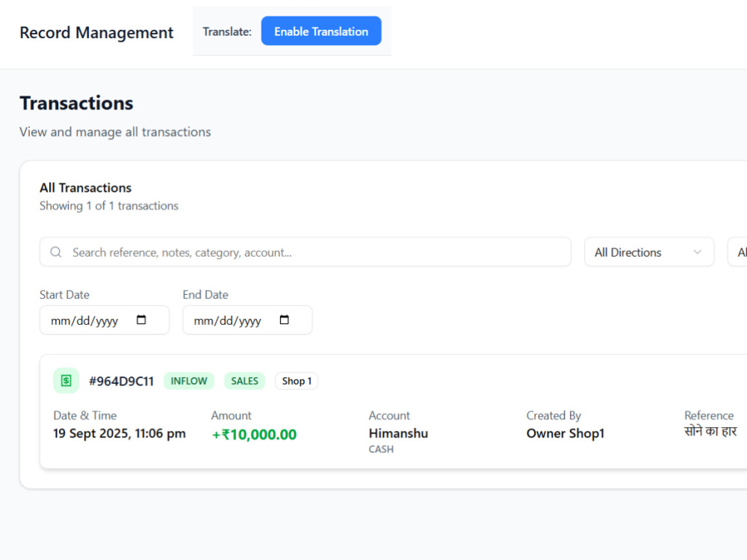747x560 pixels.
Task: Click the End Date mm/dd/yyyy field
Action: coord(247,320)
